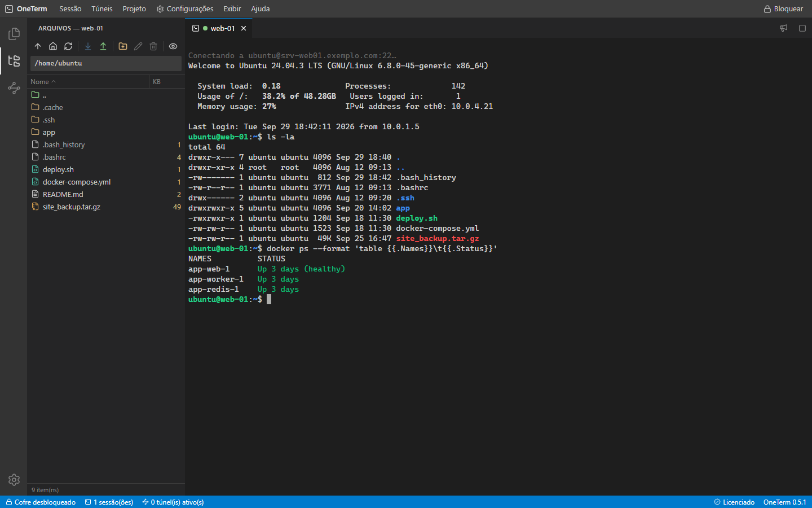Select deploy.sh in the file list
Screen dimensions: 812x508
pyautogui.click(x=106, y=169)
